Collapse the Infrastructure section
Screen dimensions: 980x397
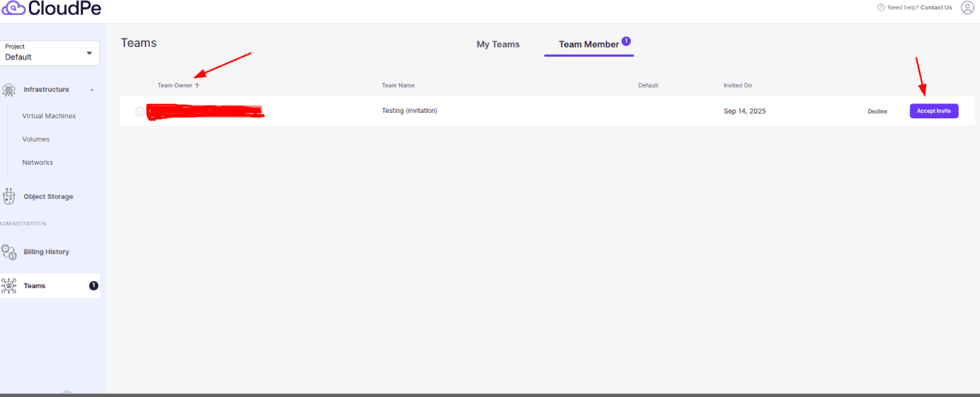pyautogui.click(x=92, y=89)
